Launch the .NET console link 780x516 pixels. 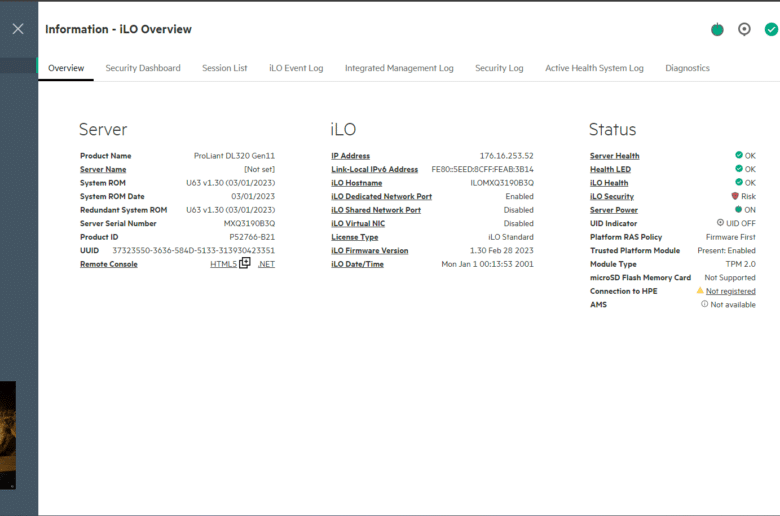266,264
